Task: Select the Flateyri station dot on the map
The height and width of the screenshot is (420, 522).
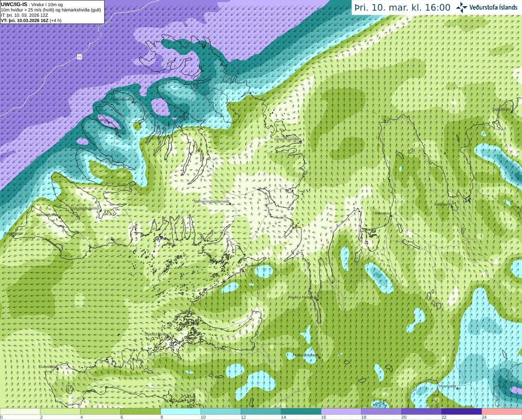Action: [x=108, y=122]
